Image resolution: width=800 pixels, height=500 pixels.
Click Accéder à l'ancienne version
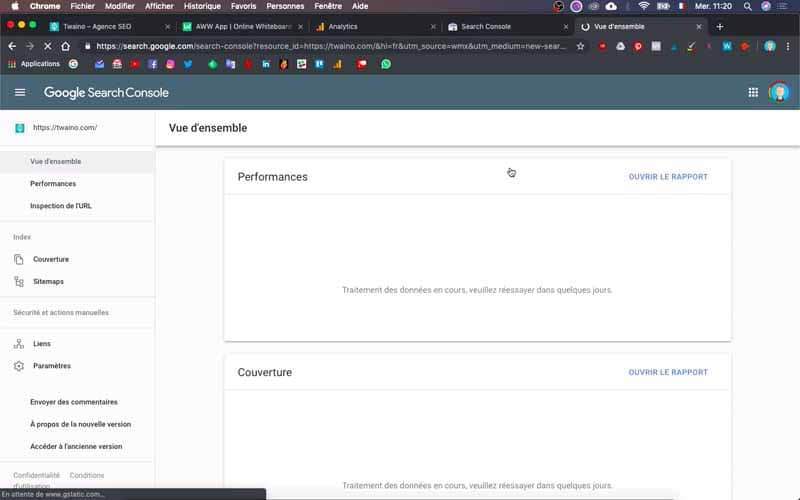[77, 446]
